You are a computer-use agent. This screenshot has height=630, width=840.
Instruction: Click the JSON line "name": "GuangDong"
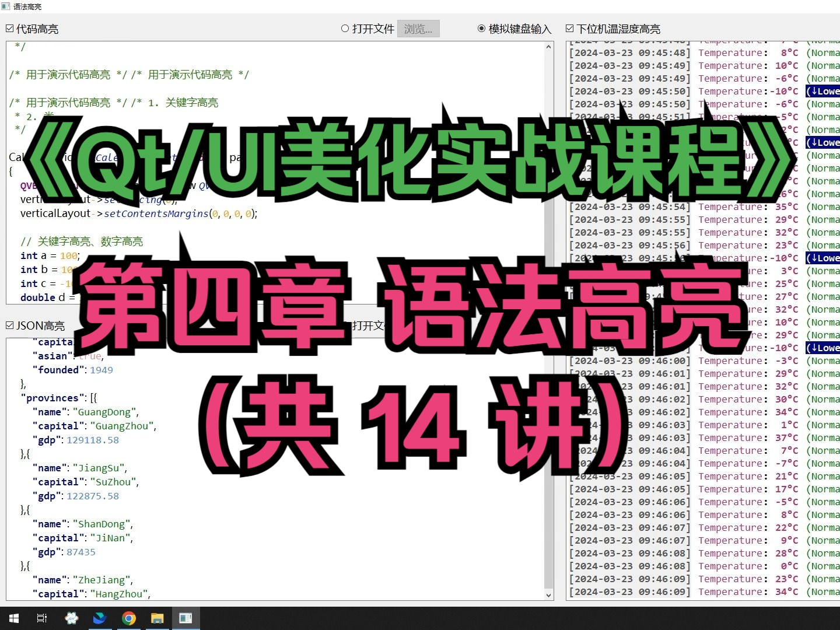click(86, 412)
